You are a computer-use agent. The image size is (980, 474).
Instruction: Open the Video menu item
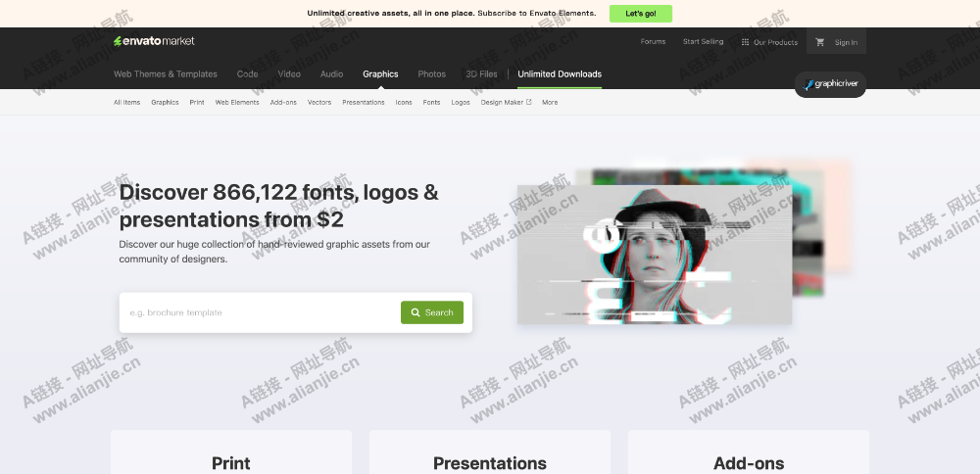pyautogui.click(x=289, y=73)
